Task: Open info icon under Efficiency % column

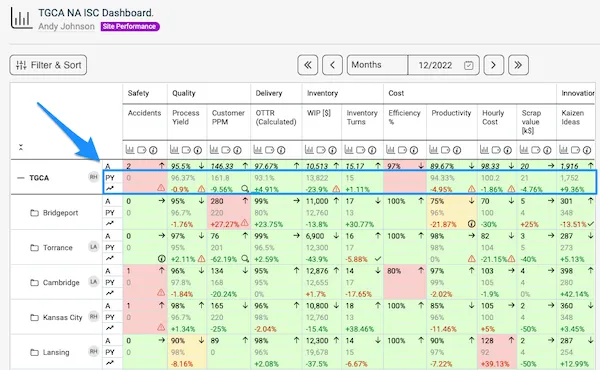Action: (x=414, y=150)
